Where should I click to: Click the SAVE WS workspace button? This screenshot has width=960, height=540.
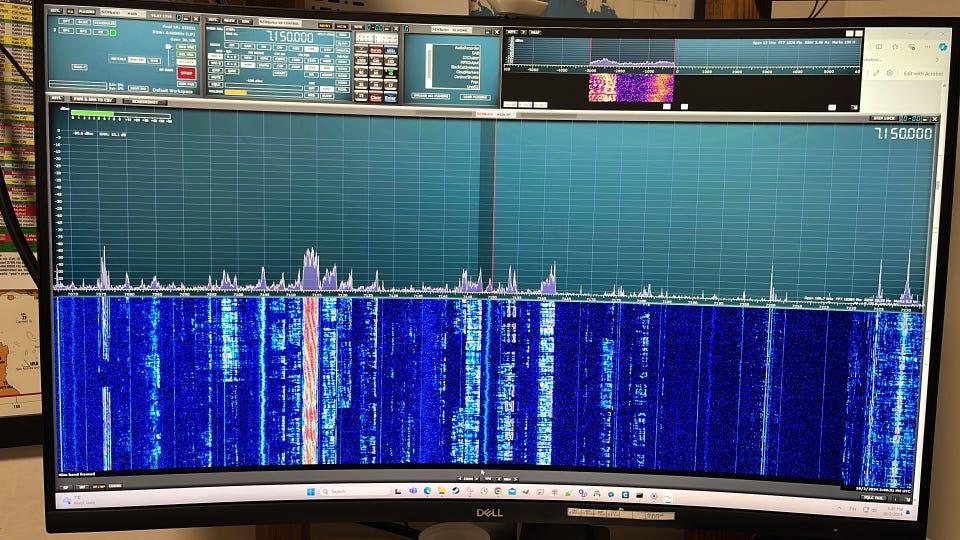(138, 88)
